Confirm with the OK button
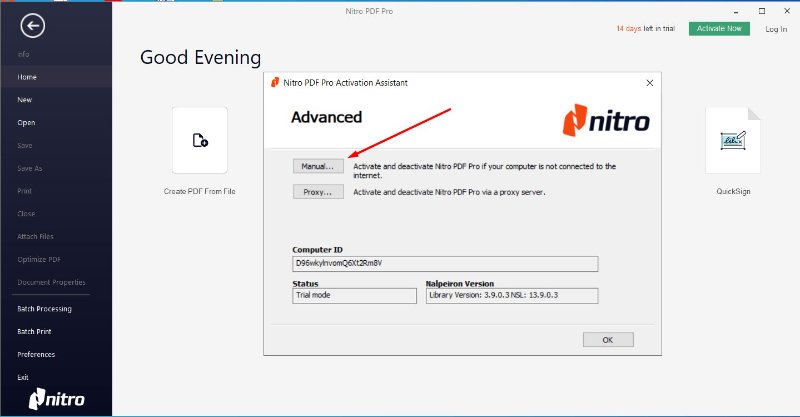The width and height of the screenshot is (800, 417). [607, 340]
